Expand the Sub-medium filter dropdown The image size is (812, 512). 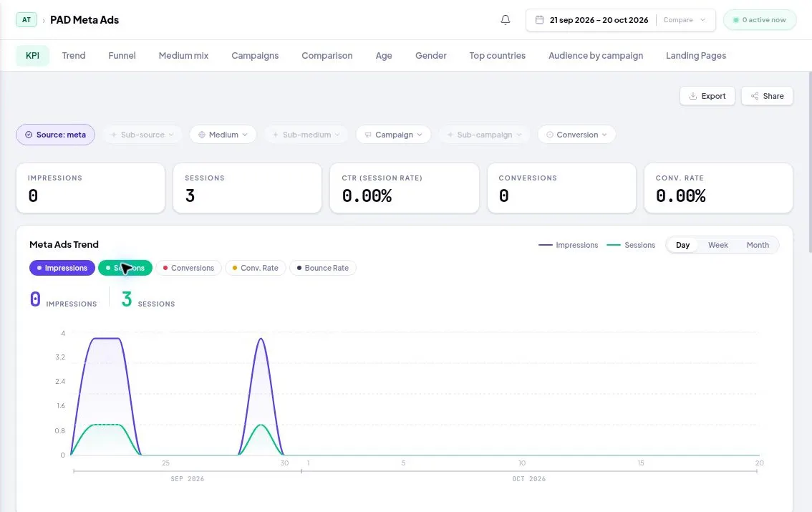click(306, 135)
